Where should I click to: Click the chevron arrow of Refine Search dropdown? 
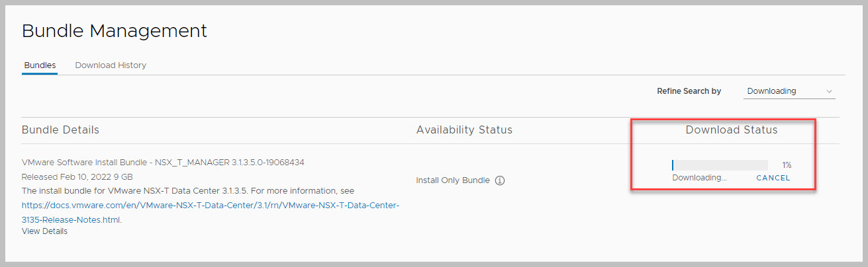(829, 91)
